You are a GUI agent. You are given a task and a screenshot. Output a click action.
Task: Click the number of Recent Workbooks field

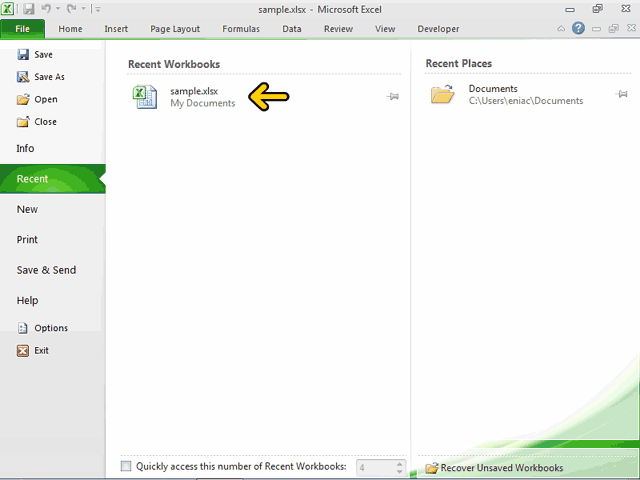pos(376,467)
